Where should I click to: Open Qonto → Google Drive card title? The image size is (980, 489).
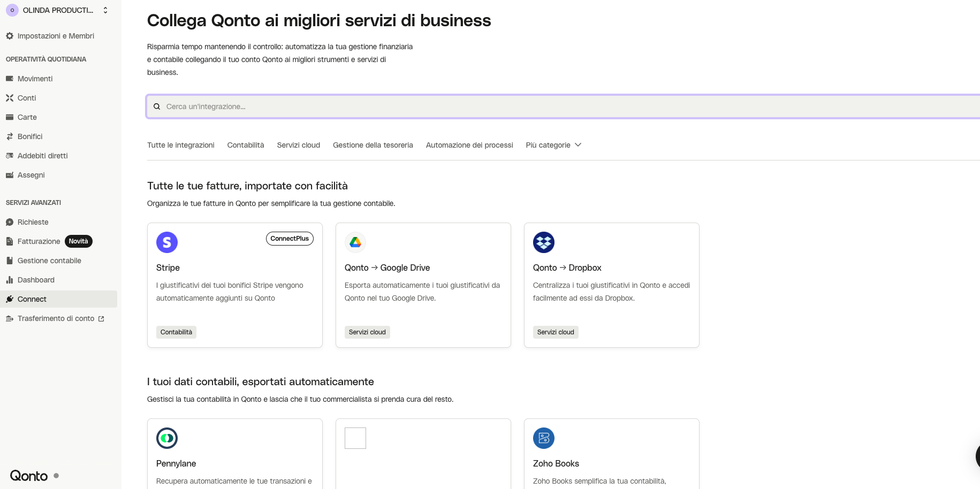tap(388, 268)
